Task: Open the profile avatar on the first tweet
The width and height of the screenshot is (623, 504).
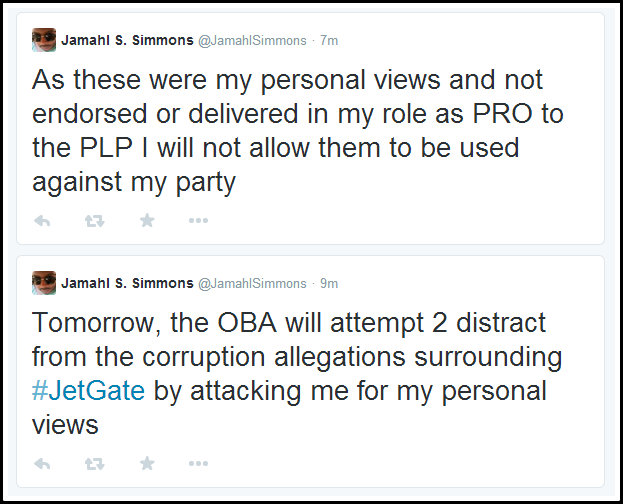Action: 43,40
